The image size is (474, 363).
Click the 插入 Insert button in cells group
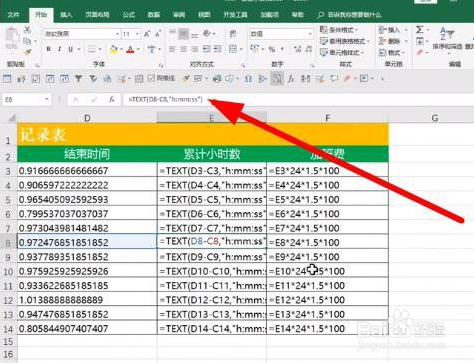(393, 30)
